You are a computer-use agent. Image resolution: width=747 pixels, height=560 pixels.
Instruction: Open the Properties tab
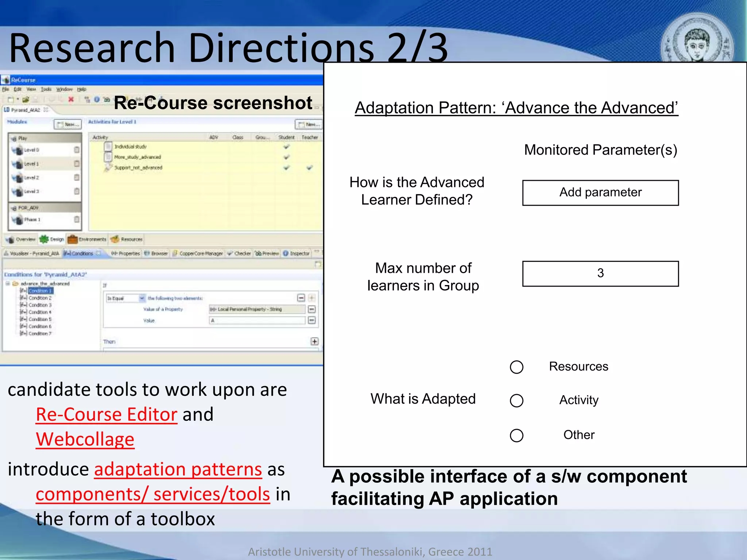point(125,253)
